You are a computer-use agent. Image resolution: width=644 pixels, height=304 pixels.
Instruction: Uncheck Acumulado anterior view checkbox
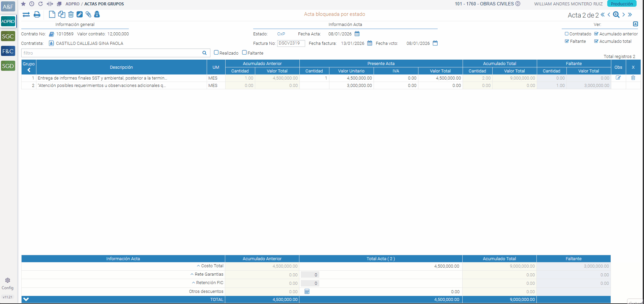click(596, 34)
